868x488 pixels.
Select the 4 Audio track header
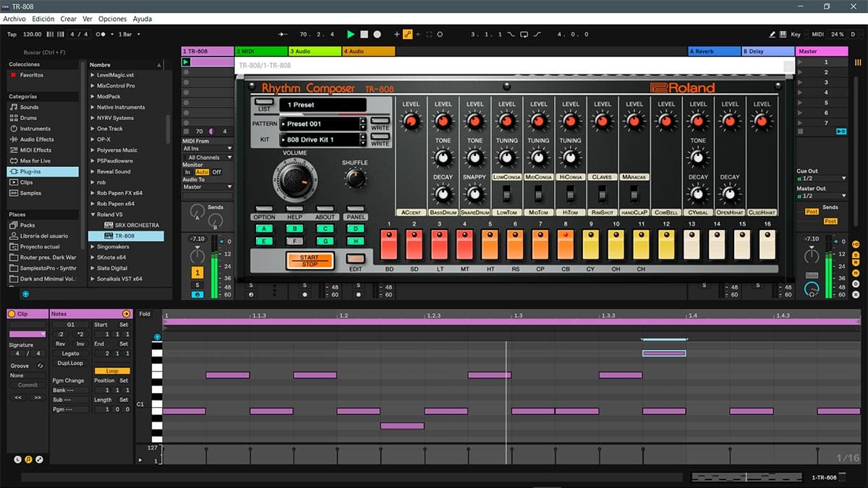click(x=368, y=51)
